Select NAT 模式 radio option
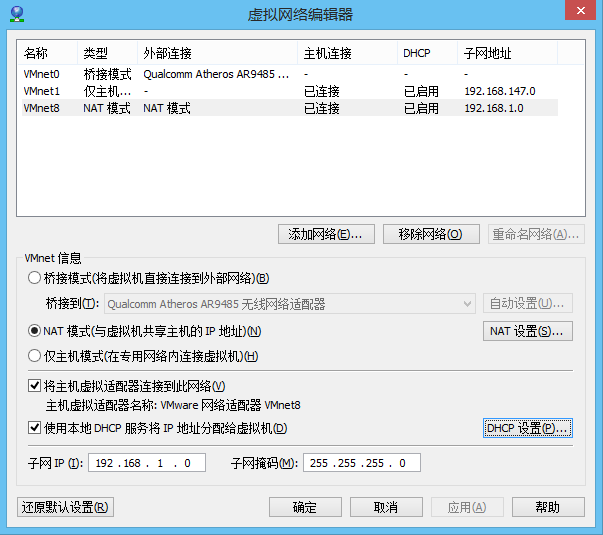 point(34,331)
